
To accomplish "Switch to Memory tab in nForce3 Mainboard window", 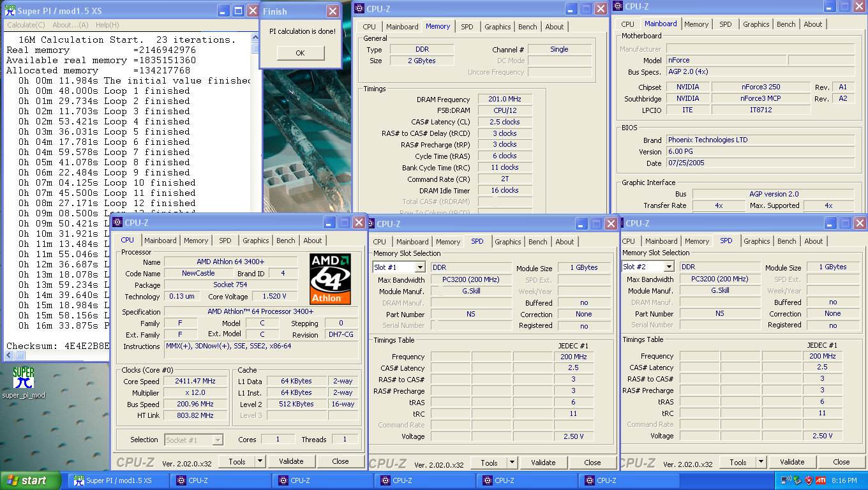I will tap(696, 24).
